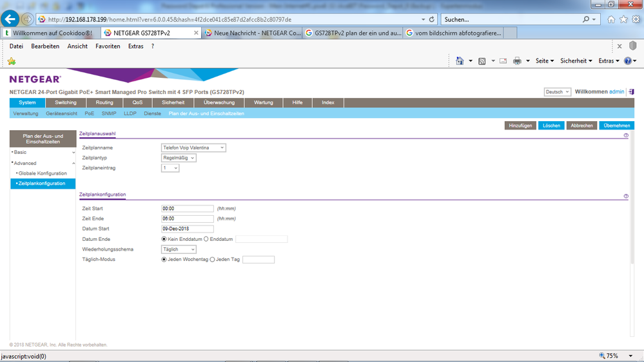
Task: Click Hinzufügen button
Action: point(520,126)
